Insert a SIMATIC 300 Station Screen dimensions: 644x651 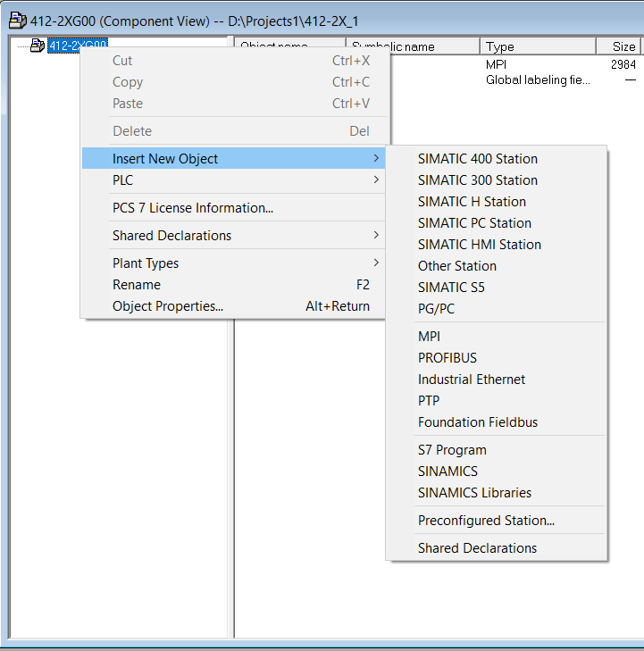click(x=497, y=180)
